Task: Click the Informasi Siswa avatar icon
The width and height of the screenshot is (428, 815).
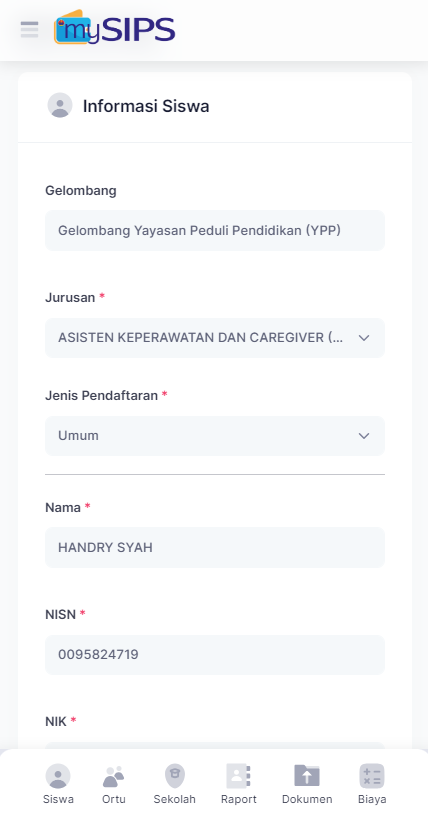Action: click(60, 105)
